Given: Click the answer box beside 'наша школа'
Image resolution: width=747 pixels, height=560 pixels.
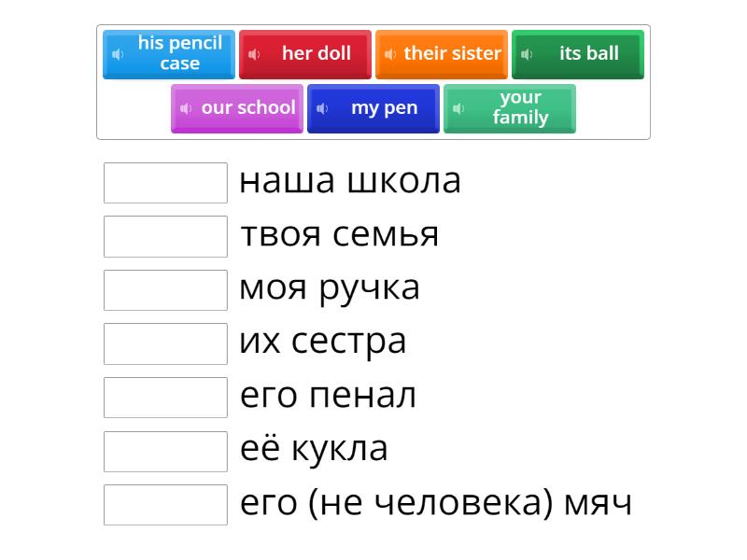Looking at the screenshot, I should [165, 183].
